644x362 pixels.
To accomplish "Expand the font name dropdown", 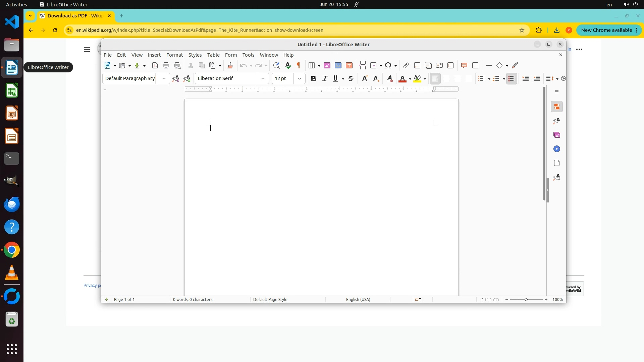I will point(263,78).
